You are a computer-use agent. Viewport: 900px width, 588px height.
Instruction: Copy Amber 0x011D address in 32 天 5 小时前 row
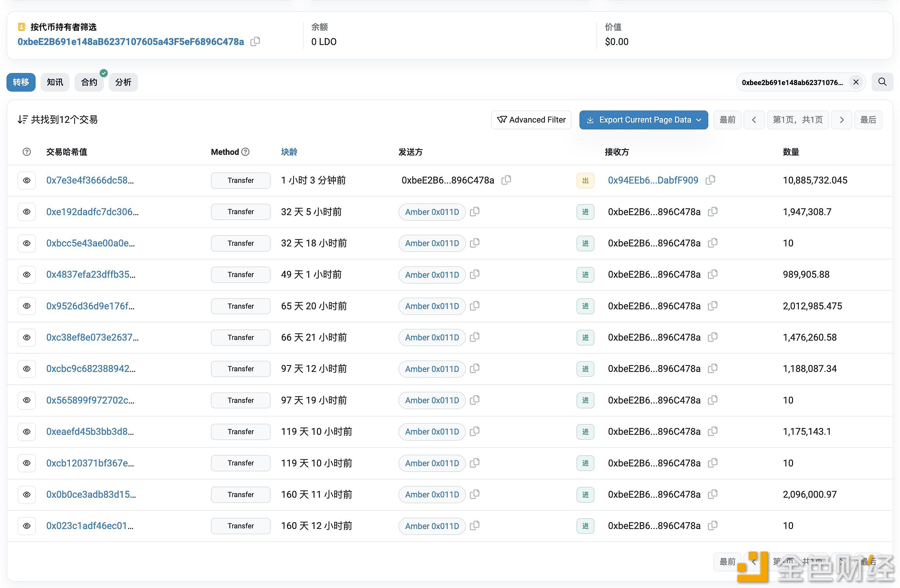(474, 211)
